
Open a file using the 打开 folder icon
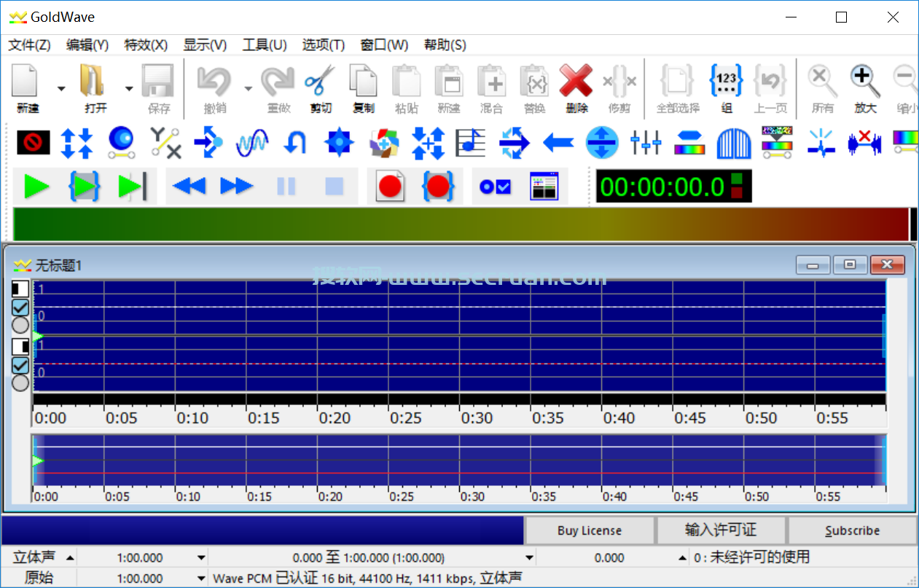(x=95, y=88)
